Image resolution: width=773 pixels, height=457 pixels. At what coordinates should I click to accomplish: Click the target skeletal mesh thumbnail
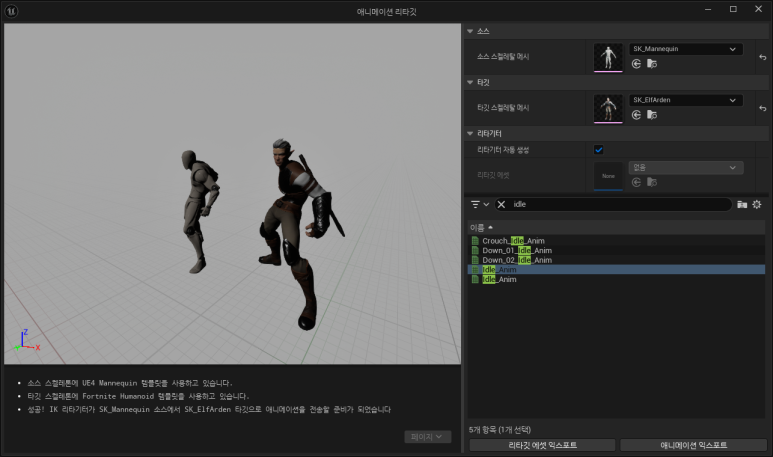pyautogui.click(x=608, y=108)
